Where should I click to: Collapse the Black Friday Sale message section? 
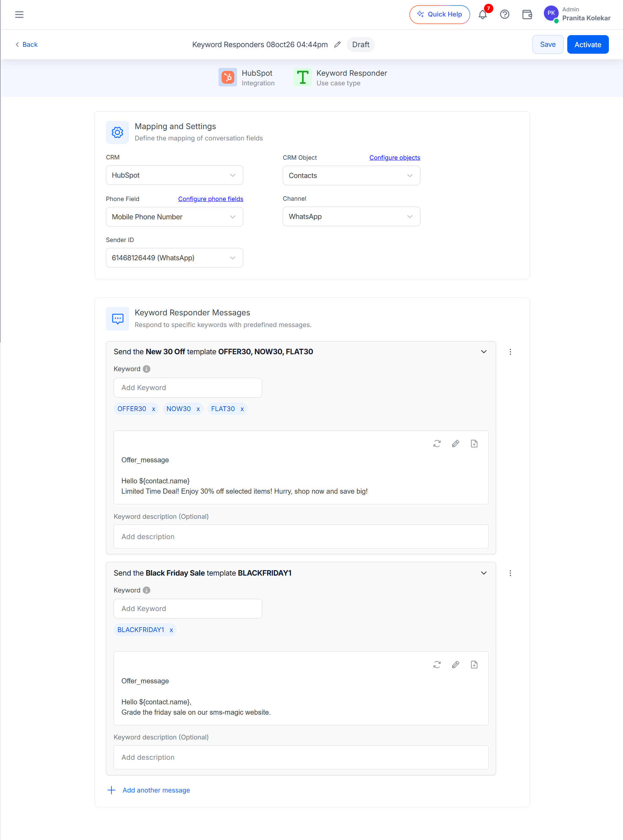pos(484,573)
